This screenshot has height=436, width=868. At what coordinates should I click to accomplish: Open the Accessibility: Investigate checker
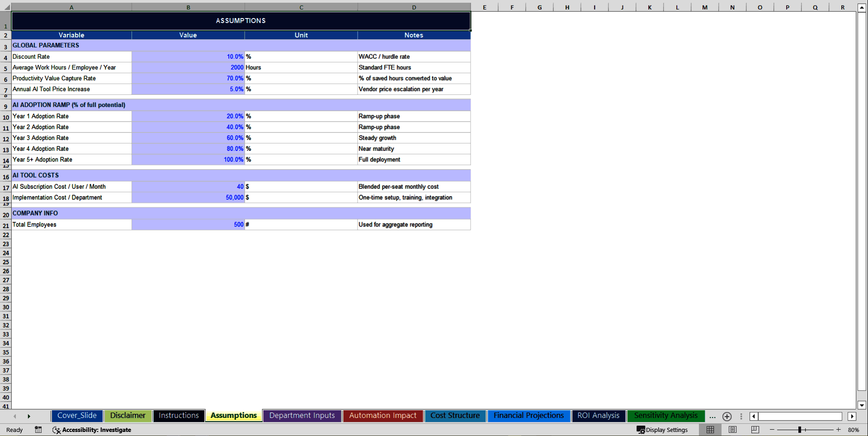pos(92,430)
